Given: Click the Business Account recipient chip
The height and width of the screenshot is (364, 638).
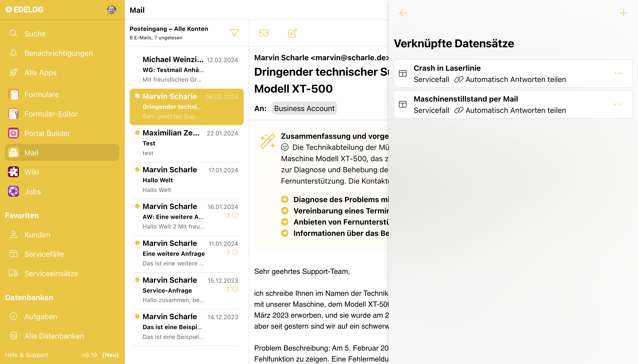Looking at the screenshot, I should pos(304,108).
